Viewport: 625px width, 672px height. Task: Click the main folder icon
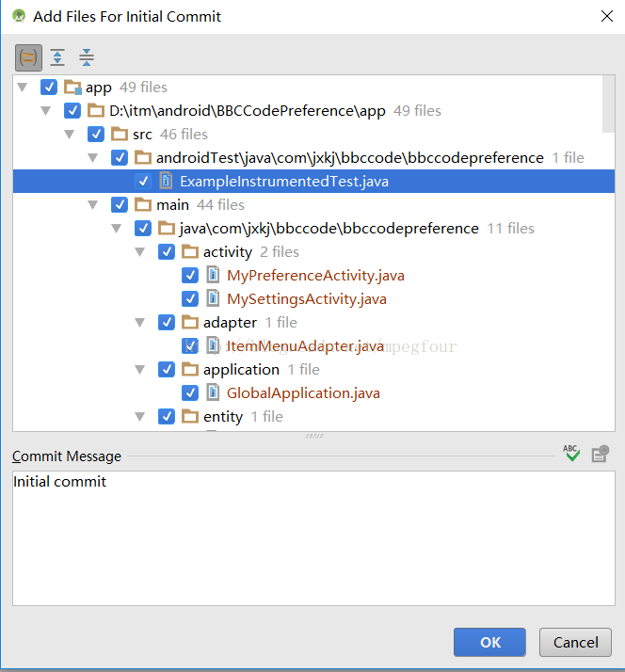[x=143, y=204]
